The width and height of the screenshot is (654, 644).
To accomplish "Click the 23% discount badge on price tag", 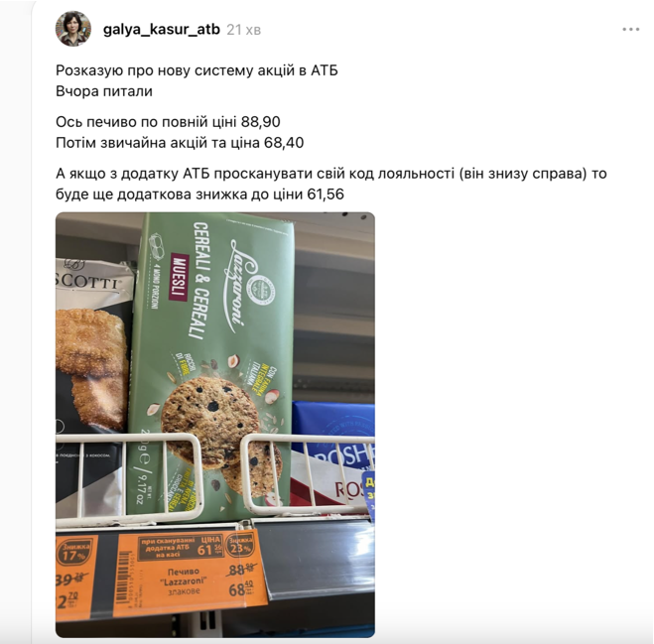I will click(x=240, y=545).
